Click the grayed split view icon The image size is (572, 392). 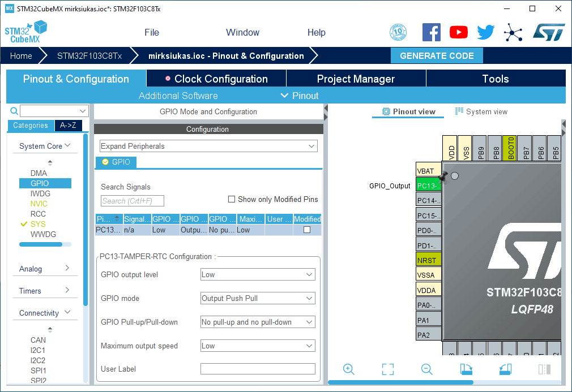pyautogui.click(x=544, y=369)
